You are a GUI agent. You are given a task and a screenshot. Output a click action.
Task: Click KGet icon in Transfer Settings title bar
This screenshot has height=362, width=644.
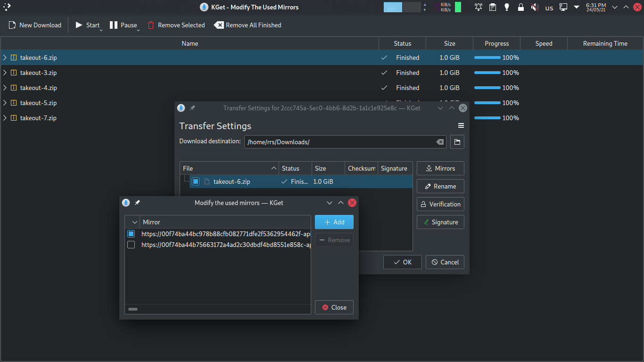click(181, 108)
